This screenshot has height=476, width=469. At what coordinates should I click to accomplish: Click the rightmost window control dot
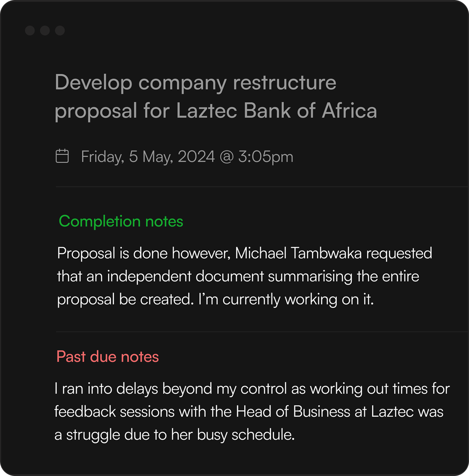[60, 31]
